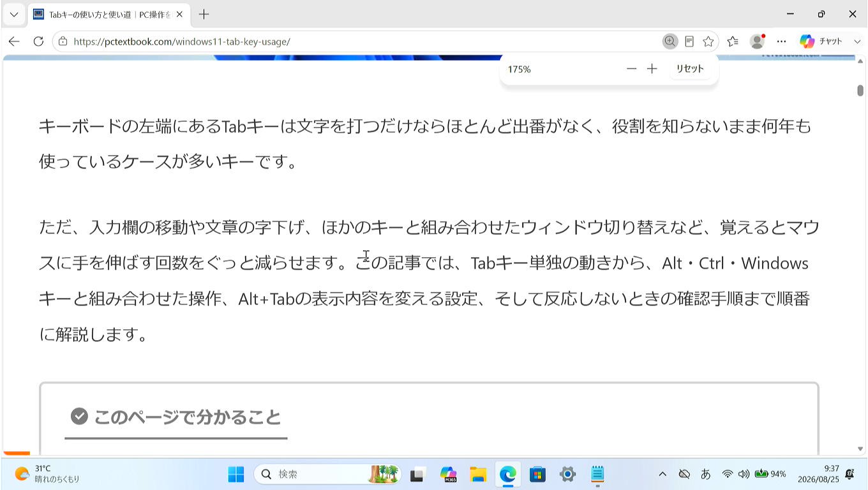Open the immersive reader view
The height and width of the screenshot is (490, 868).
tap(689, 41)
